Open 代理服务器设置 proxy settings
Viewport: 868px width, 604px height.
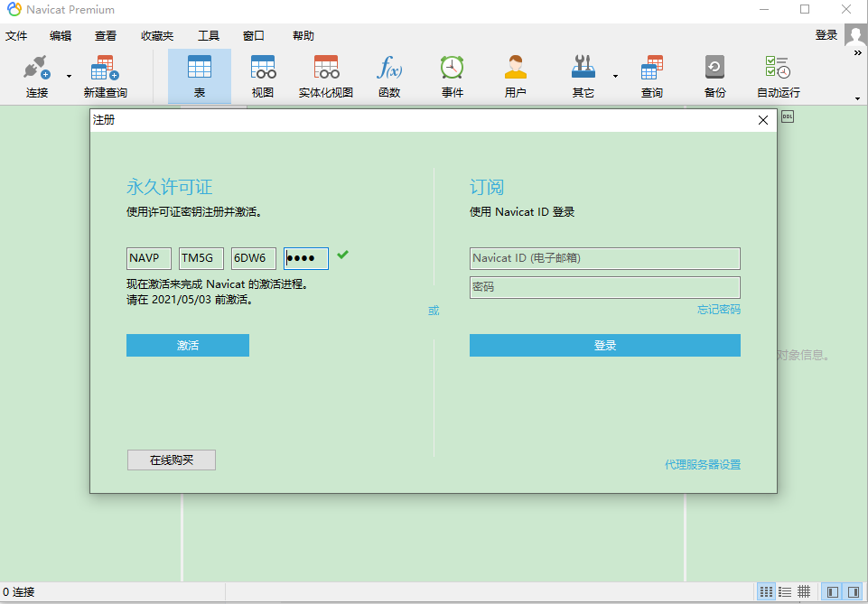703,465
